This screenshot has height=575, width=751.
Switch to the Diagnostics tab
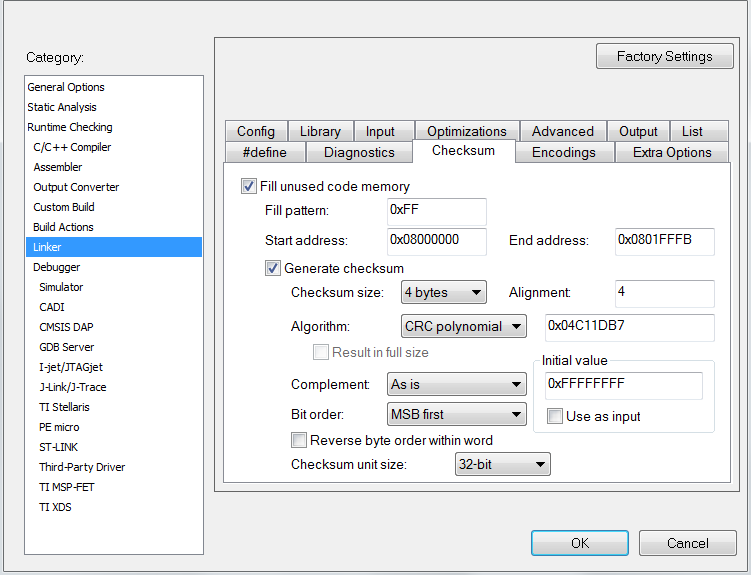359,152
